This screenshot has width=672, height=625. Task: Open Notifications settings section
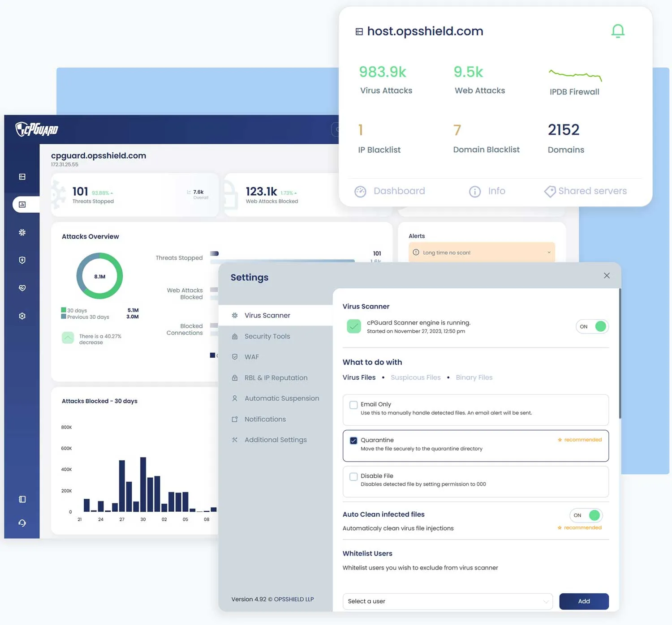[x=276, y=420]
